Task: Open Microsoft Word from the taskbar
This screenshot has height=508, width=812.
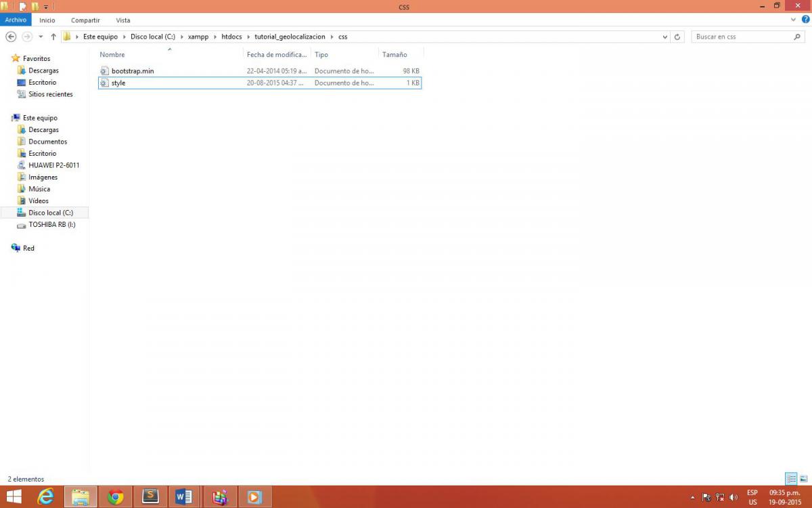Action: (x=183, y=496)
